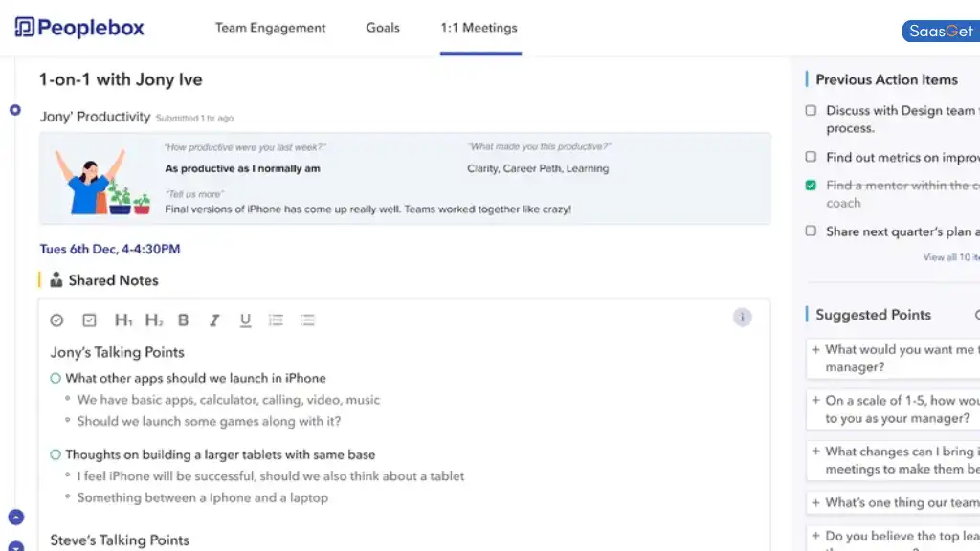Click the SaasGet badge
Viewport: 980px width, 551px height.
click(x=941, y=31)
